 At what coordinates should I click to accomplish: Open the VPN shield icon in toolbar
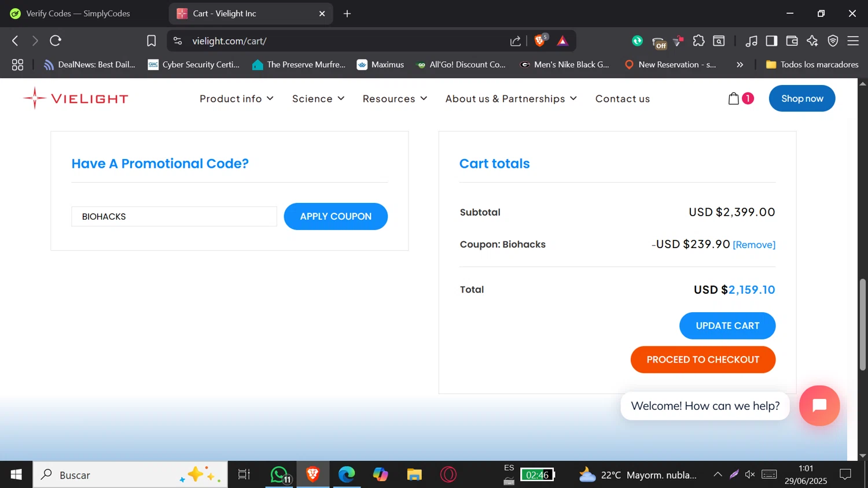[833, 40]
